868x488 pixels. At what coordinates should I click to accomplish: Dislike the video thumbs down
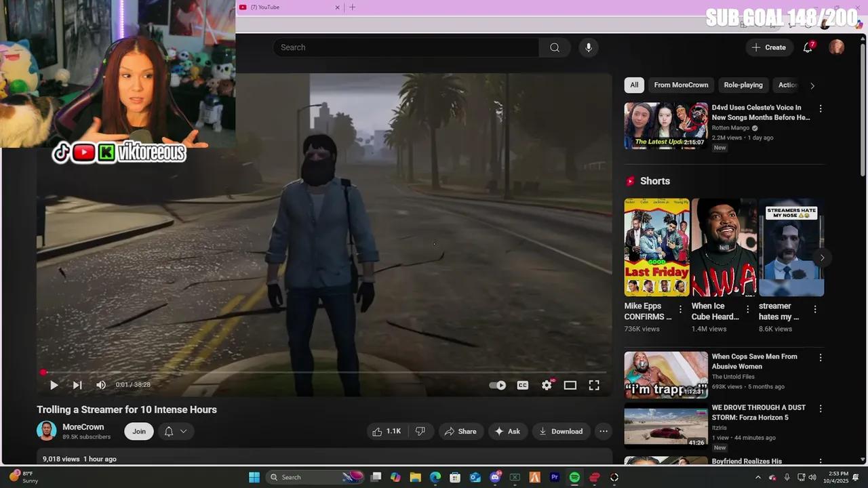tap(420, 431)
